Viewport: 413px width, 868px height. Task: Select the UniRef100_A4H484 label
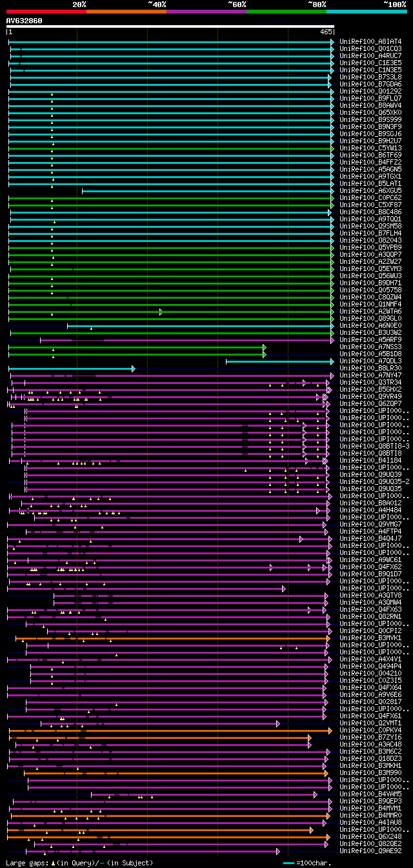click(370, 510)
